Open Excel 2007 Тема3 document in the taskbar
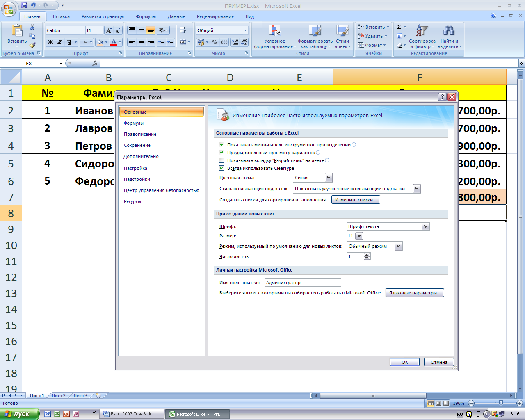The width and height of the screenshot is (525, 420). coord(131,414)
